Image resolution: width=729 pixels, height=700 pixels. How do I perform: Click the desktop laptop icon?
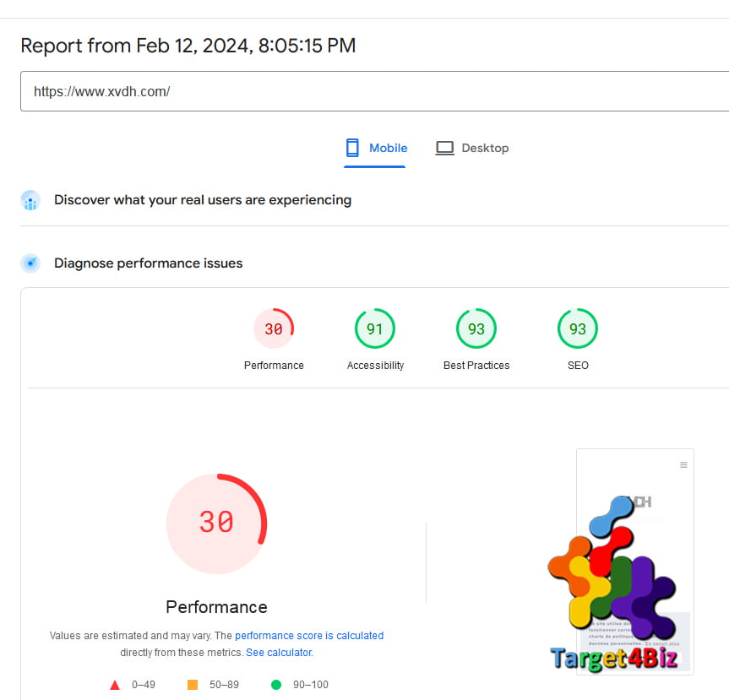(444, 149)
